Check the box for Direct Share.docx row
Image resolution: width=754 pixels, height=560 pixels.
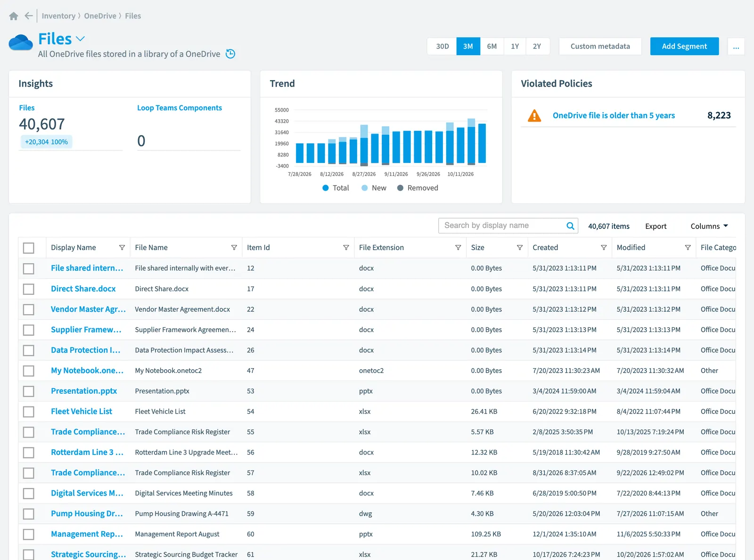29,289
